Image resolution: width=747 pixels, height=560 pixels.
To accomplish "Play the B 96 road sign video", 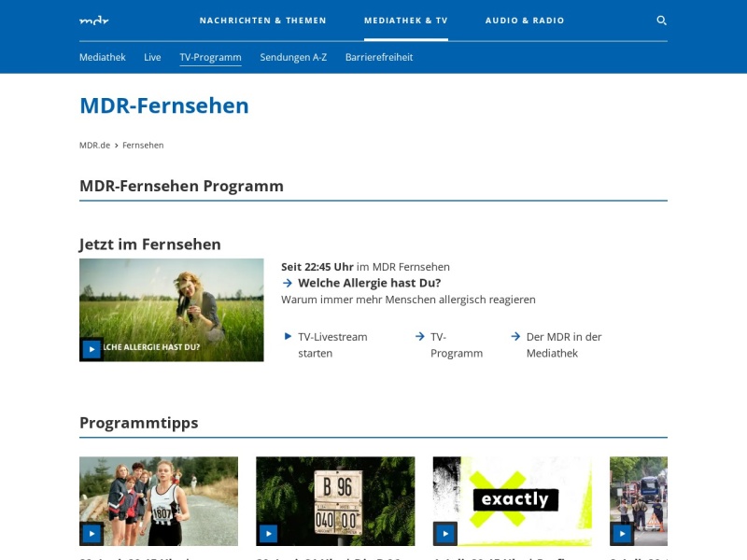I will (x=268, y=533).
